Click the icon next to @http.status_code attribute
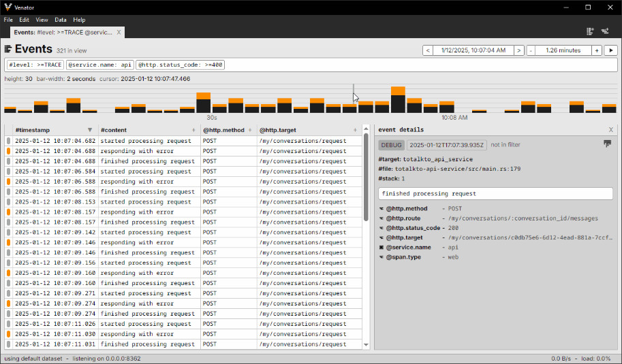Screen dimensions: 622x364 pos(382,228)
